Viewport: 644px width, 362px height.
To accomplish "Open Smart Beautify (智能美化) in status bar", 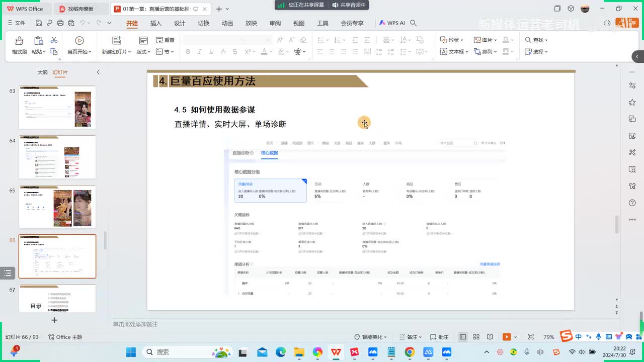I will 372,337.
